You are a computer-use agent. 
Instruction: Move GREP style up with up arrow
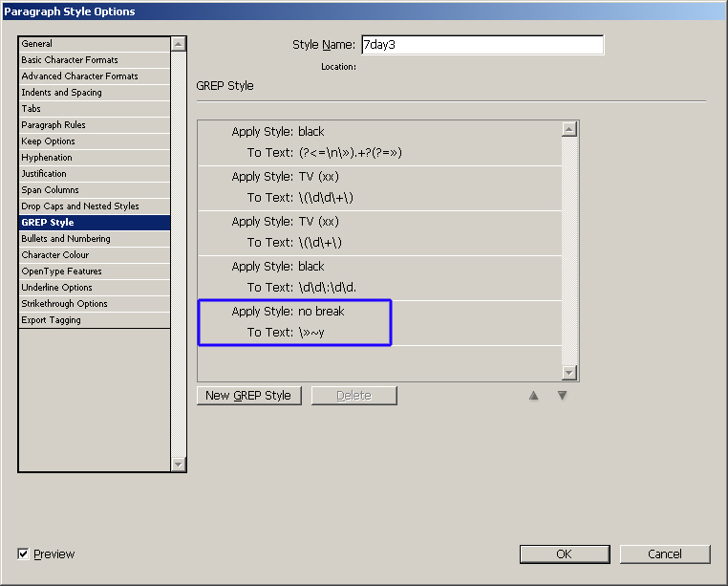point(533,396)
